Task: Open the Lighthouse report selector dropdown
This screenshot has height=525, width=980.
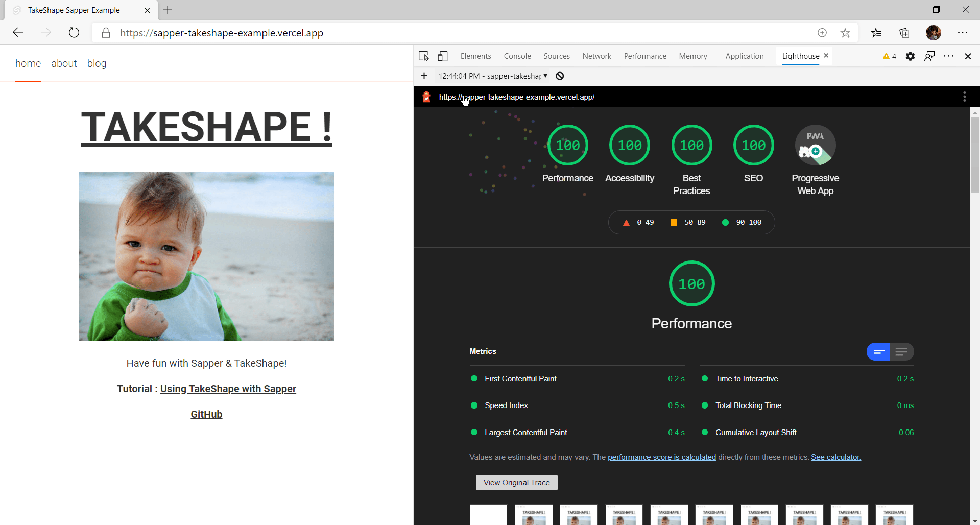Action: [493, 76]
